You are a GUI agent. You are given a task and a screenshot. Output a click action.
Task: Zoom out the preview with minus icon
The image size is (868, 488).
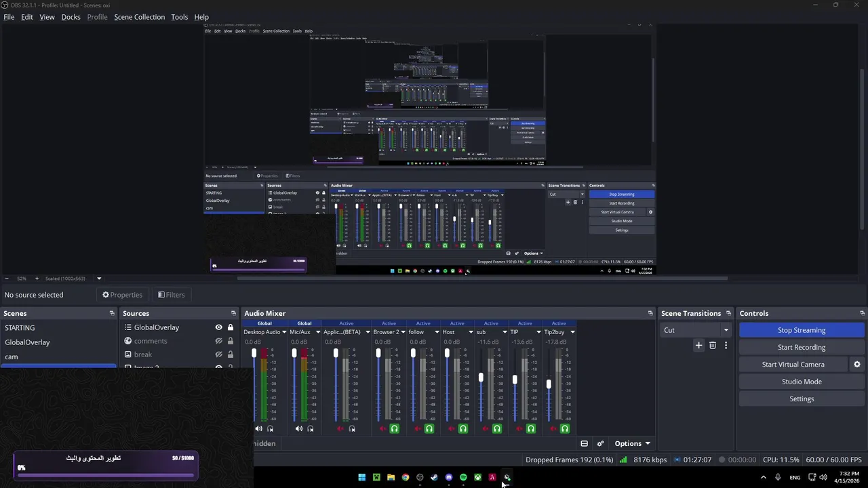click(7, 278)
